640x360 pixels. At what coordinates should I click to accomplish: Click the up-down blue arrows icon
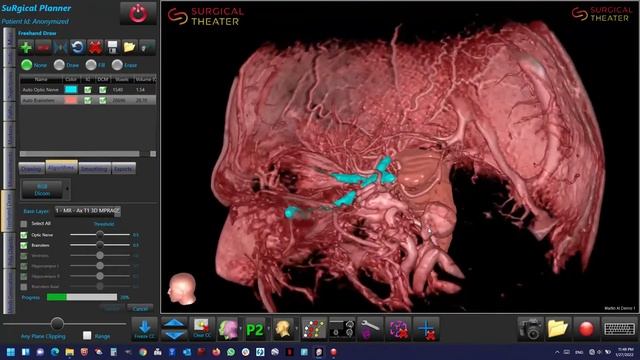tap(174, 329)
